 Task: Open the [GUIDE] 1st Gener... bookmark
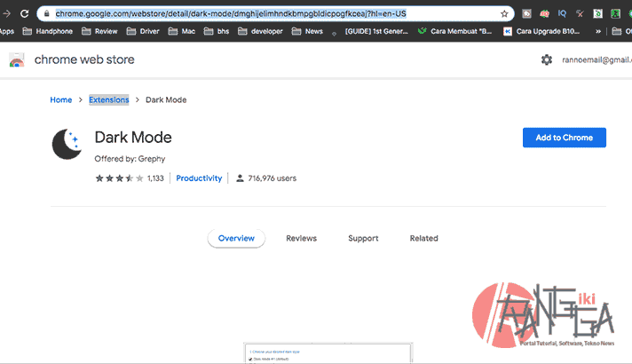click(371, 31)
